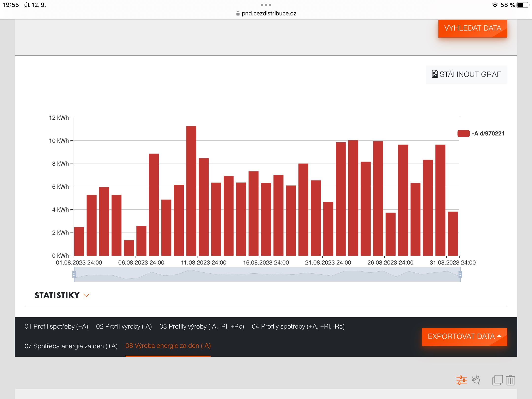
Task: Tap the battery status icon
Action: pos(523,5)
